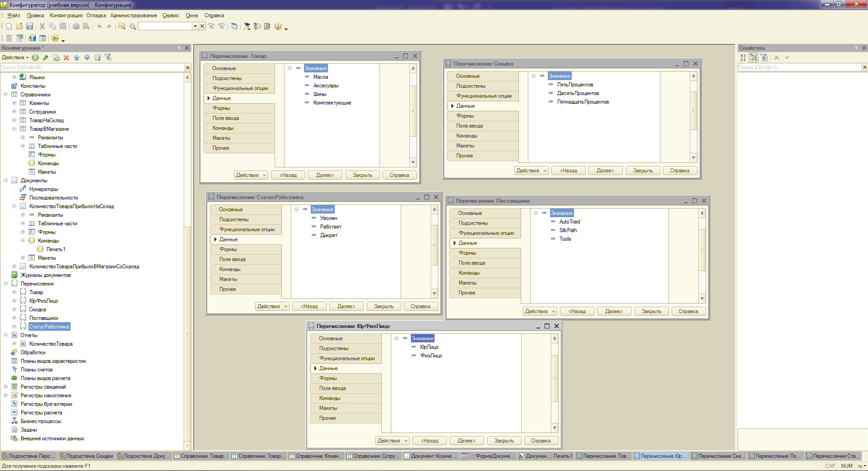Screen dimensions: 868x471
Task: Click the Save floppy disk icon
Action: [29, 26]
